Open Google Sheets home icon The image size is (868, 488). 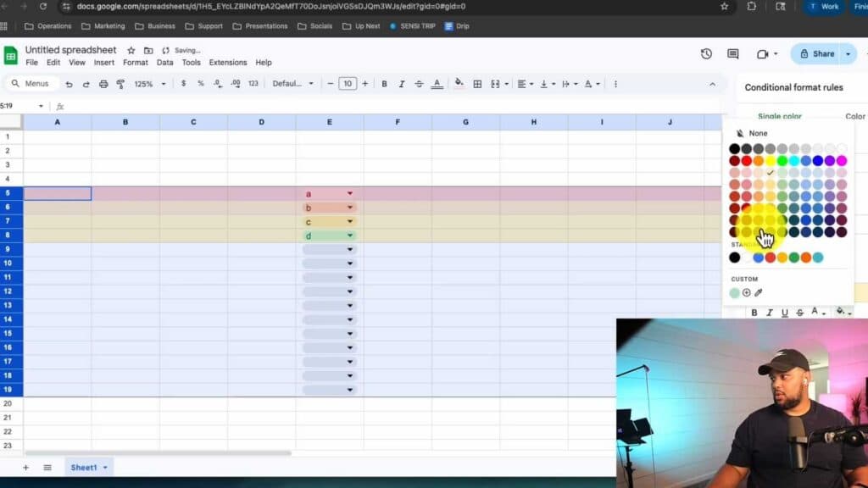click(x=10, y=56)
